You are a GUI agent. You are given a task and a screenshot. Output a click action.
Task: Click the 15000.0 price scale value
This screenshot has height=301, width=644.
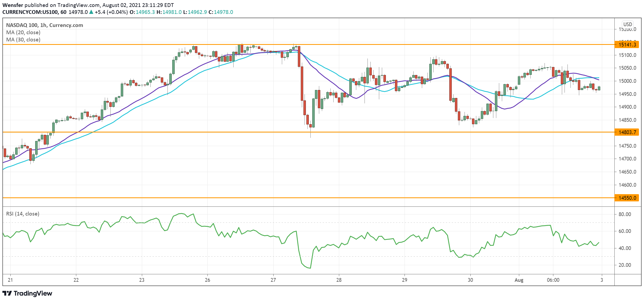coord(627,81)
